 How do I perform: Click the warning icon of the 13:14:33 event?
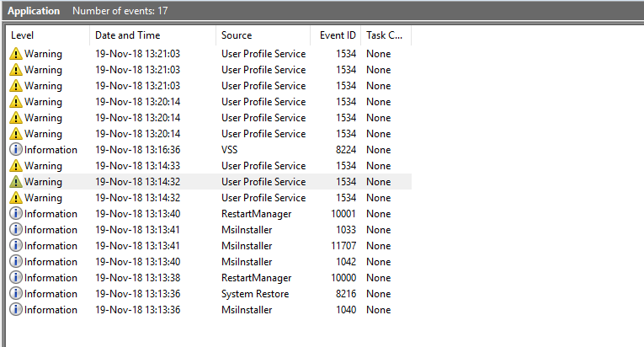coord(16,166)
